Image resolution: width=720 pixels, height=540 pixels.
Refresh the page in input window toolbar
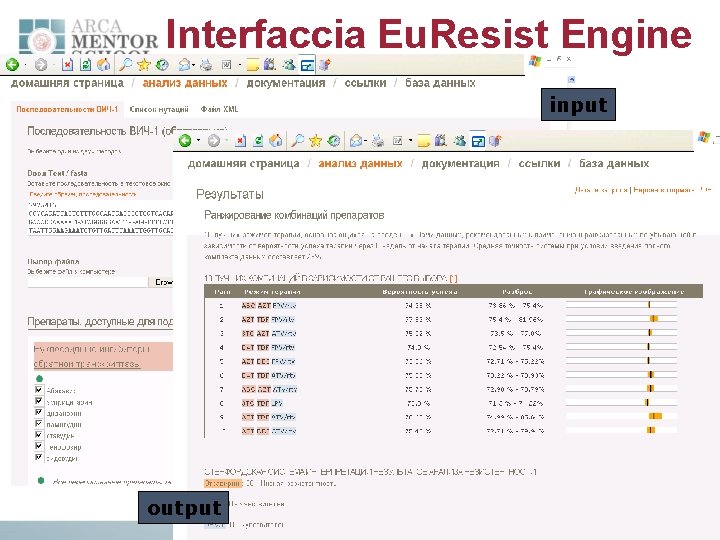(x=85, y=65)
